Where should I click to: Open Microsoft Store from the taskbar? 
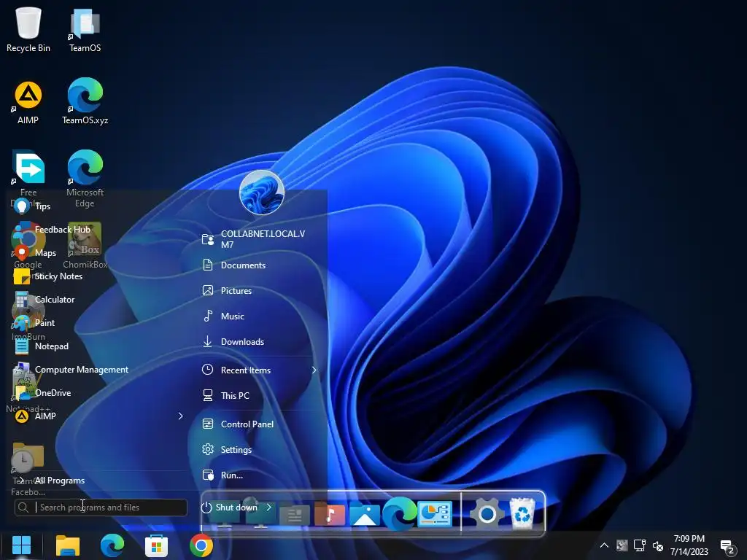(x=156, y=545)
